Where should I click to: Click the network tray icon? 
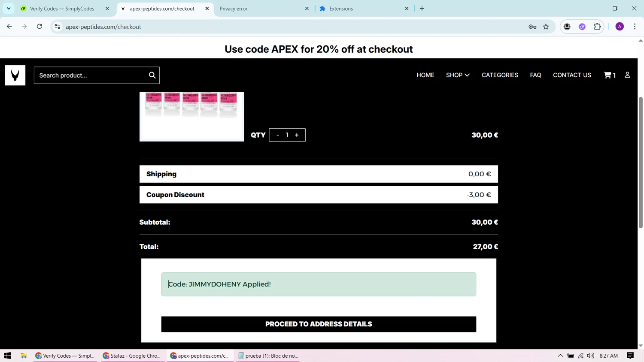581,356
